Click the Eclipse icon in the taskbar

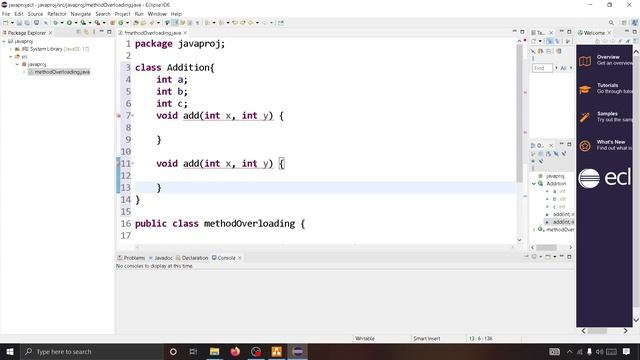click(298, 351)
